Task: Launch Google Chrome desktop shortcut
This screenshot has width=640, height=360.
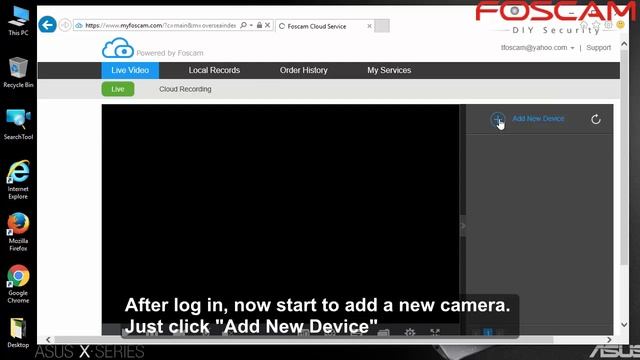Action: coord(18,284)
